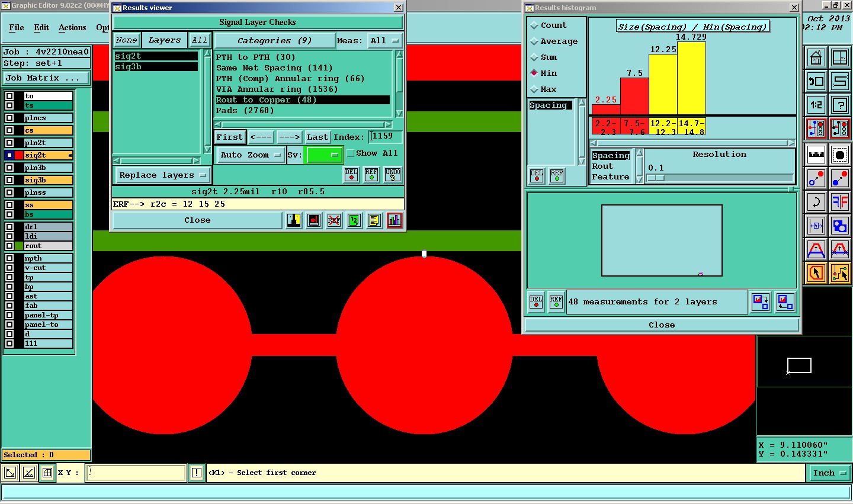The width and height of the screenshot is (853, 504).
Task: Click the yellow-black silhouette icon near Close
Action: (294, 220)
